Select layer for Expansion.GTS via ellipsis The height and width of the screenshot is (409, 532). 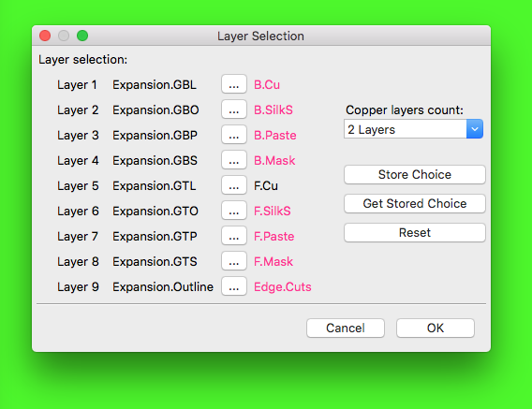click(x=234, y=261)
